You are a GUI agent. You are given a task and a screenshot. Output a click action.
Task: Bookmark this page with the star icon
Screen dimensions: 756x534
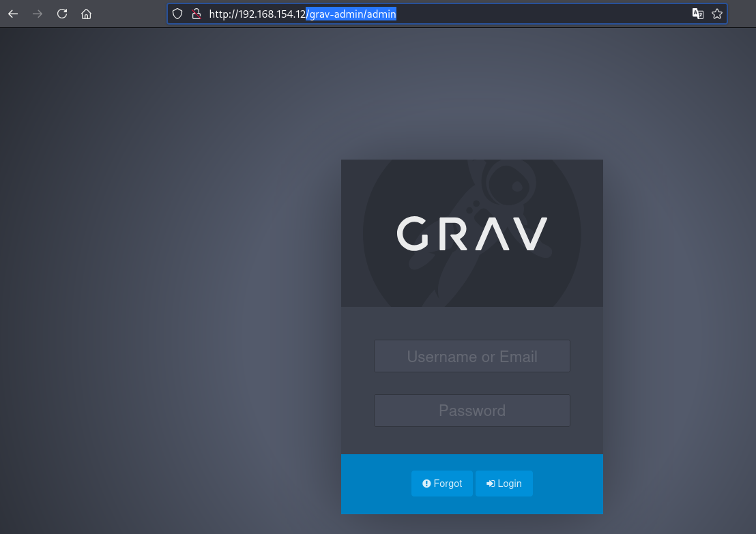pyautogui.click(x=717, y=14)
